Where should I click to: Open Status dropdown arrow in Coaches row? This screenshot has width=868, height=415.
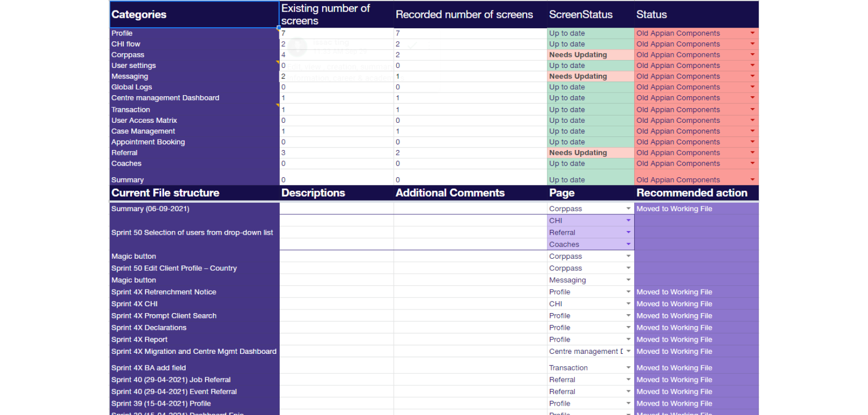(752, 163)
